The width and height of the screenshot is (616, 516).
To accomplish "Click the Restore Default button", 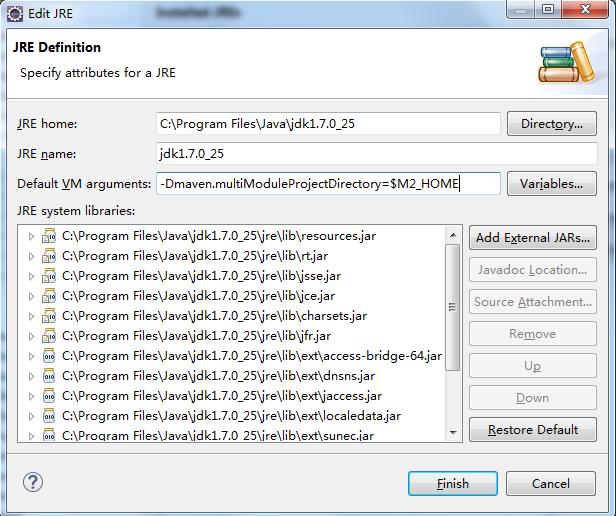I will coord(533,430).
